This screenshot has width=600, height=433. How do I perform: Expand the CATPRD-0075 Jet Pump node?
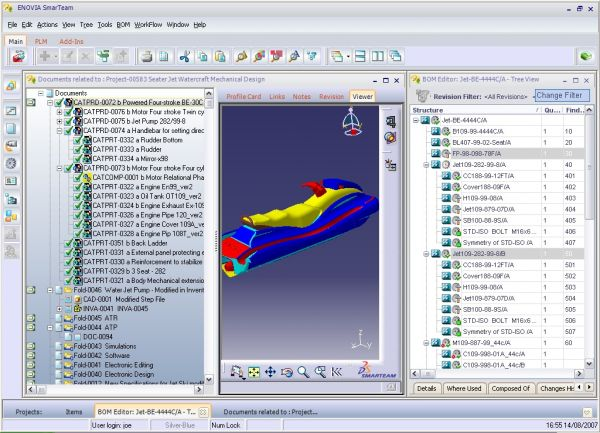tap(59, 121)
